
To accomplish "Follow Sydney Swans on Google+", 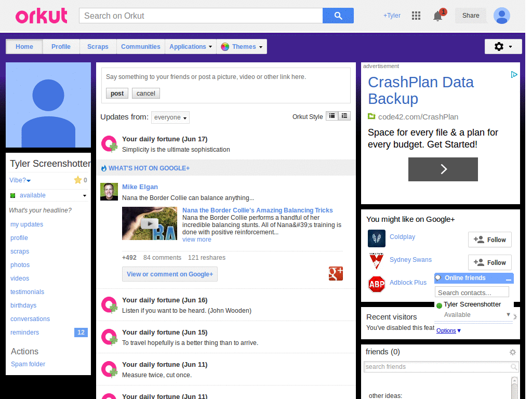I will coord(489,262).
